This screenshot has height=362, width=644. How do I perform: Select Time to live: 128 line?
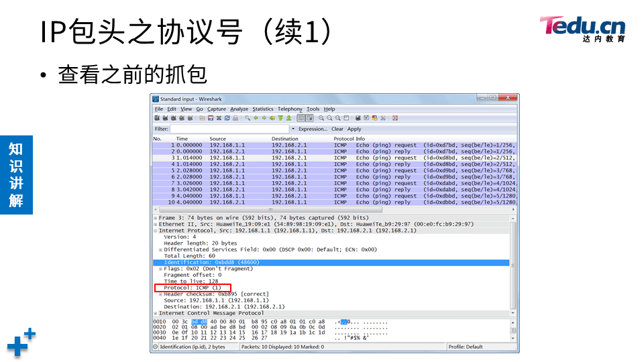tap(191, 282)
